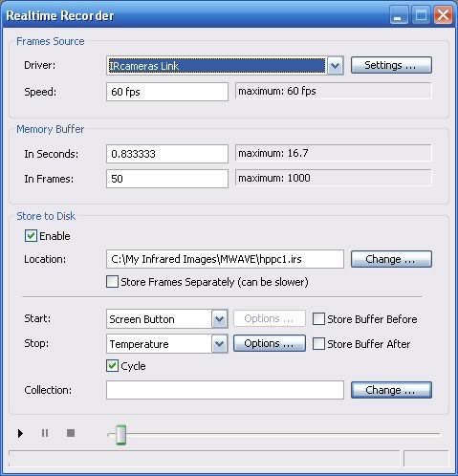Screen dimensions: 458x476
Task: Open Stop trigger Options button
Action: pyautogui.click(x=270, y=343)
